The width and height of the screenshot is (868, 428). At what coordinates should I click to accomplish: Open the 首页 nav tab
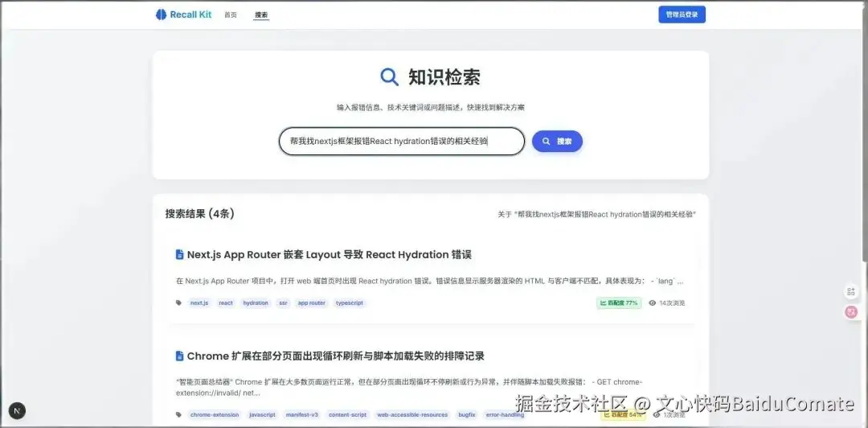tap(231, 15)
